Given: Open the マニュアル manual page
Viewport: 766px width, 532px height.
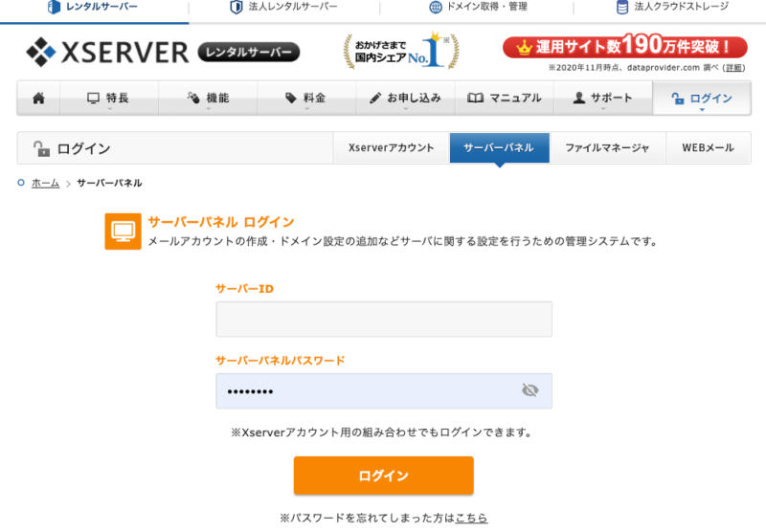Looking at the screenshot, I should (505, 99).
